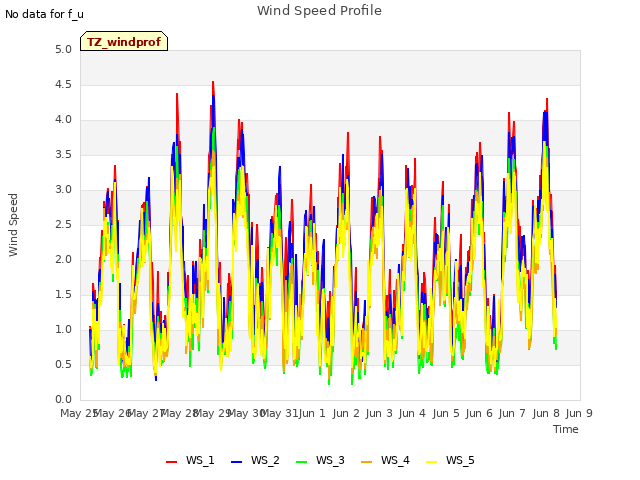
Task: Click the Jun 8 x-axis date label
Action: click(x=546, y=413)
